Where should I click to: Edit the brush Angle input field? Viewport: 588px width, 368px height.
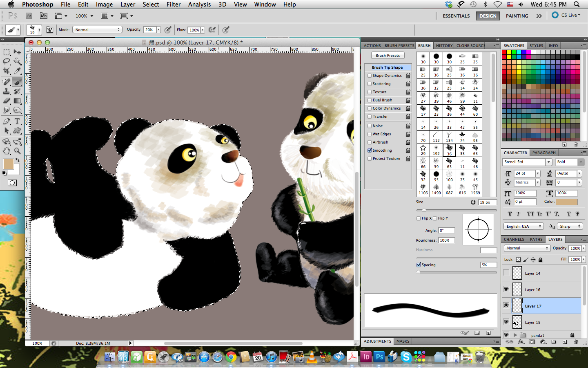coord(447,231)
